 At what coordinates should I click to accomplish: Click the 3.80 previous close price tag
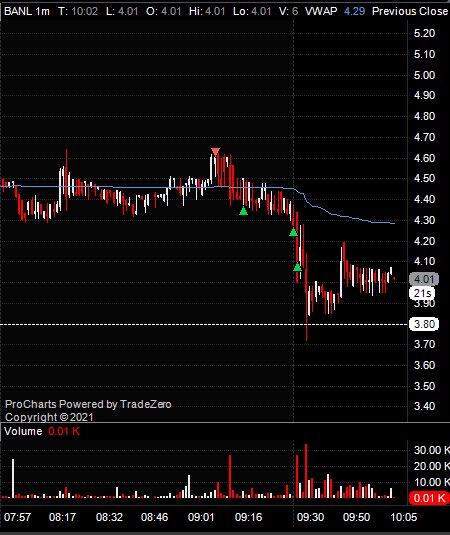click(x=424, y=324)
